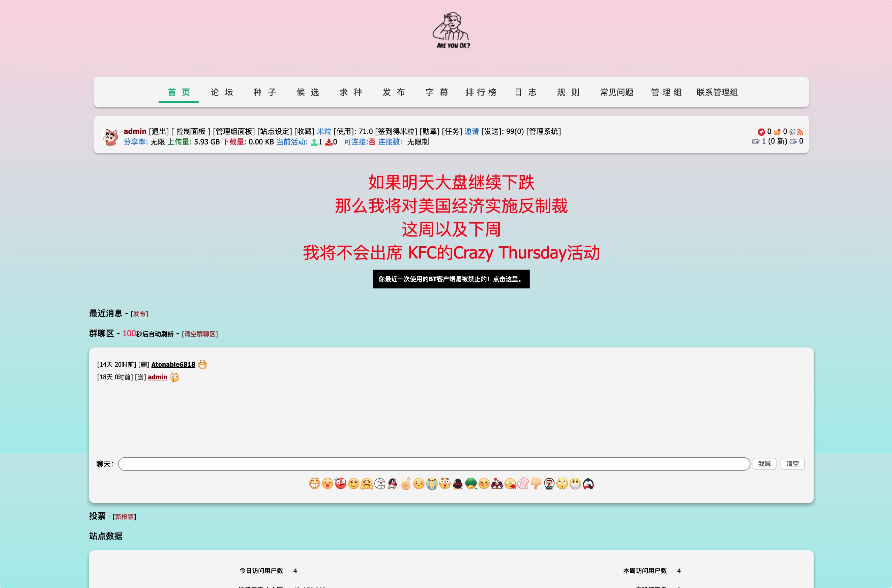Viewport: 892px width, 588px height.
Task: Click 清空群聊区 link
Action: [x=200, y=334]
